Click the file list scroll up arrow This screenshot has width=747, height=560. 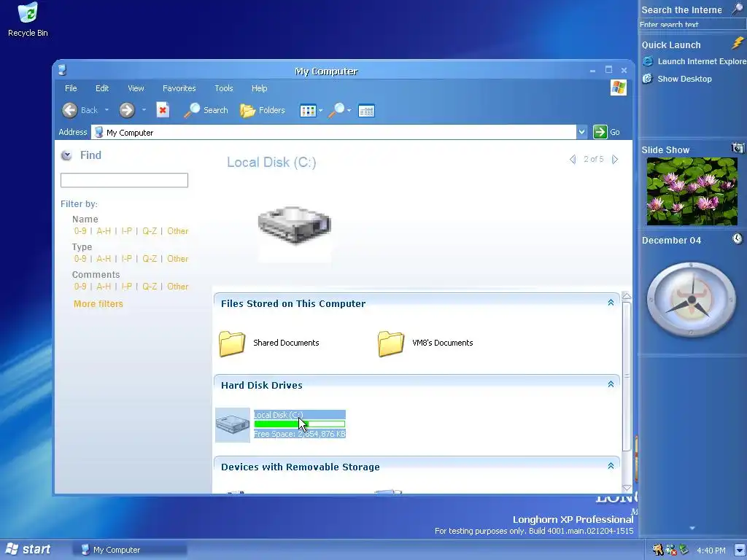click(x=627, y=296)
